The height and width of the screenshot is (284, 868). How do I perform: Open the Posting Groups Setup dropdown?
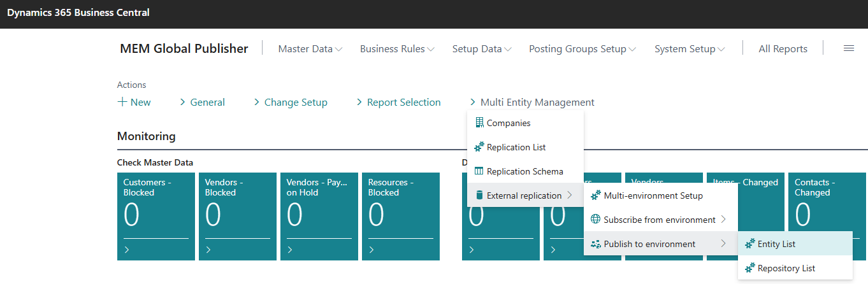582,49
